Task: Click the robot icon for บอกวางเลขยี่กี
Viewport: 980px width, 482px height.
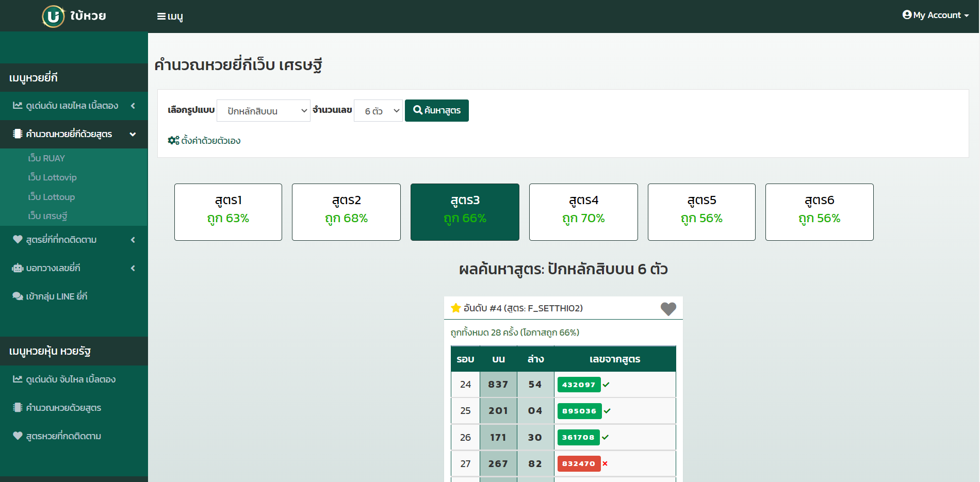Action: tap(17, 268)
